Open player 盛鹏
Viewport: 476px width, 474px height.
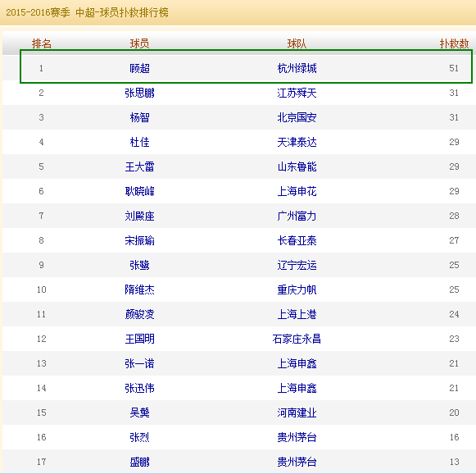coord(139,463)
